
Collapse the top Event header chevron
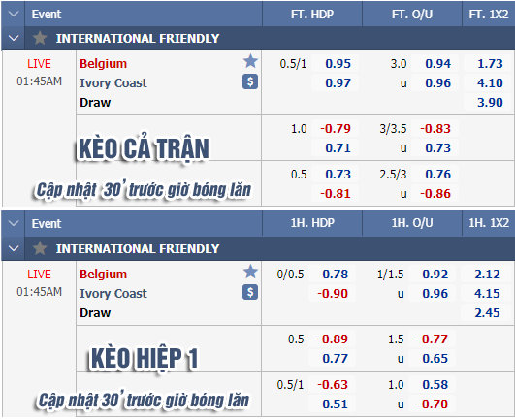[x=14, y=15]
